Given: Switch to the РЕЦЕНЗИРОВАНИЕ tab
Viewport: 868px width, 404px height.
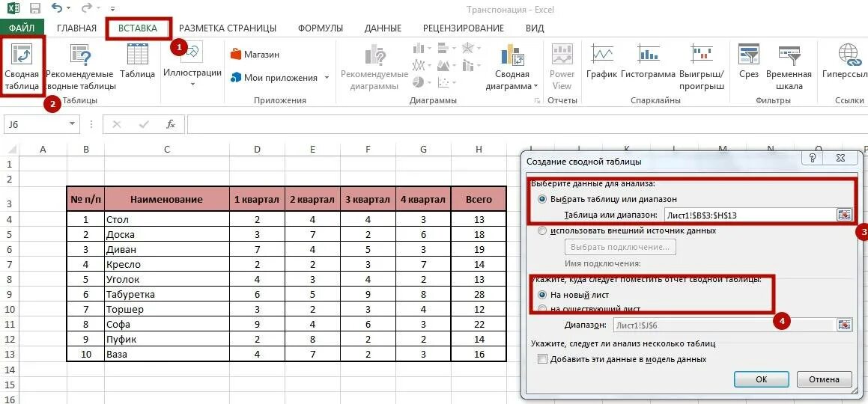Looking at the screenshot, I should tap(464, 28).
